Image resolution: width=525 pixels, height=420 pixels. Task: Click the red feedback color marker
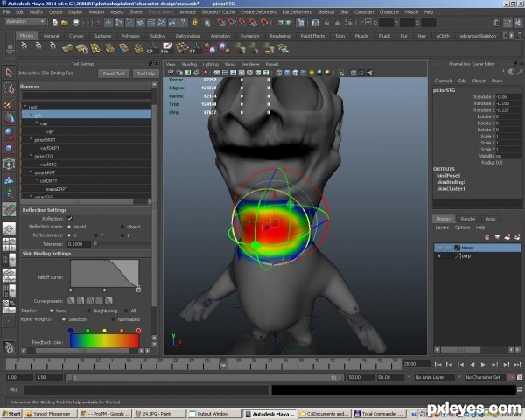pyautogui.click(x=138, y=331)
